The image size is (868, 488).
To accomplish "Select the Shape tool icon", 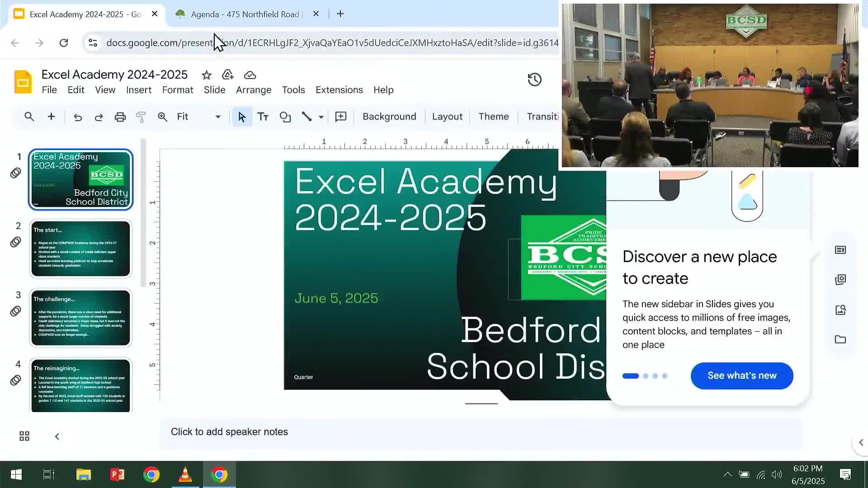I will point(285,117).
